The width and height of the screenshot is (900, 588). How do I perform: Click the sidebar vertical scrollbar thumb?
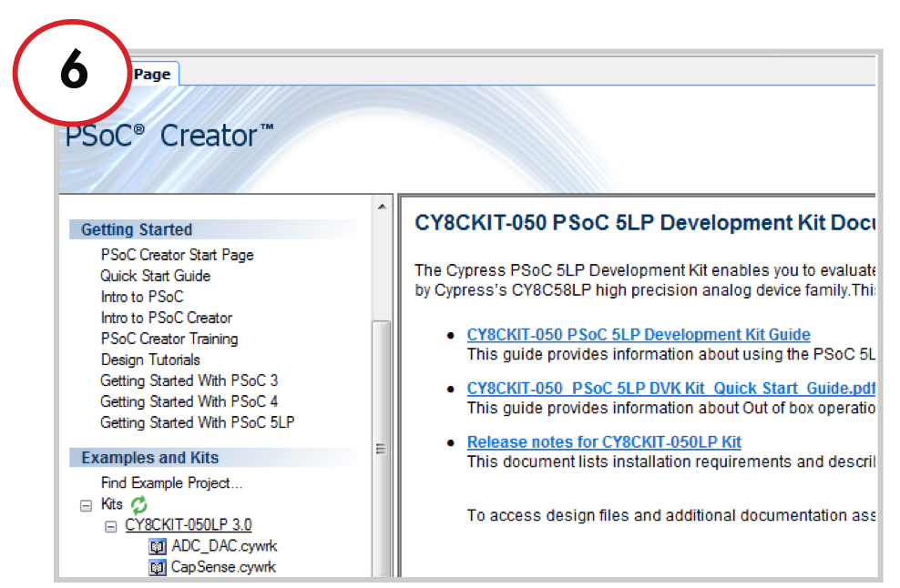(x=382, y=449)
